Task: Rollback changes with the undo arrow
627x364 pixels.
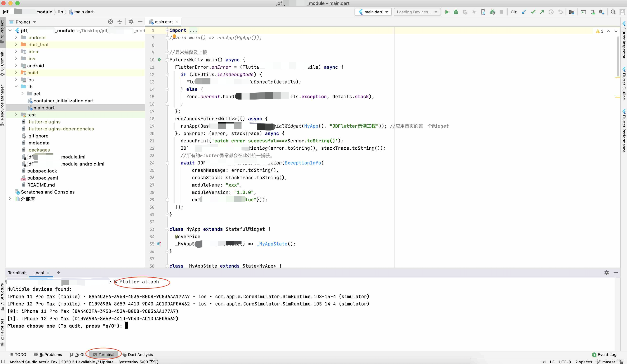Action: coord(560,12)
